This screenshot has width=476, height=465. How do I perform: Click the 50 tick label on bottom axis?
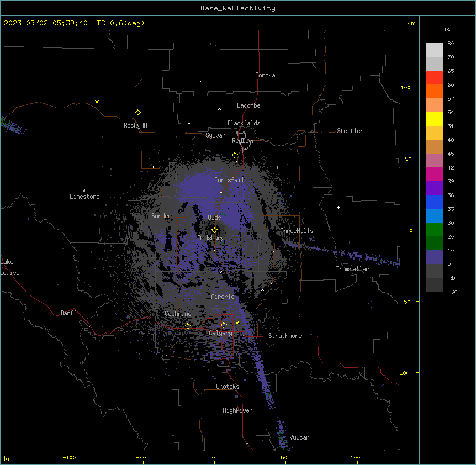click(x=284, y=457)
